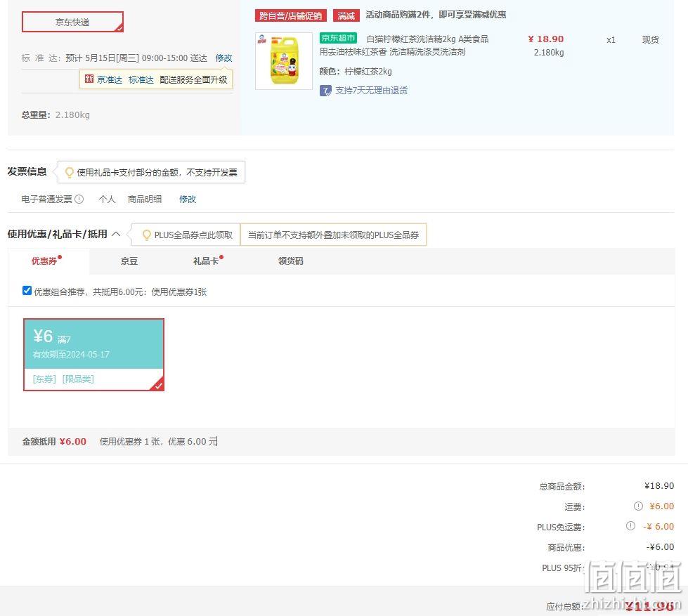Image resolution: width=688 pixels, height=616 pixels.
Task: Click the info icon next to 运费 ¥6.00
Action: click(638, 506)
